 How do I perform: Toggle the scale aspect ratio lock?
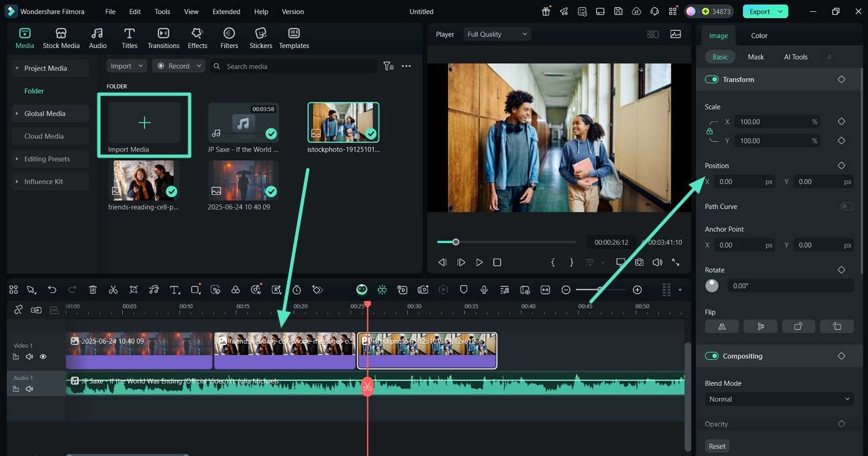click(x=709, y=132)
